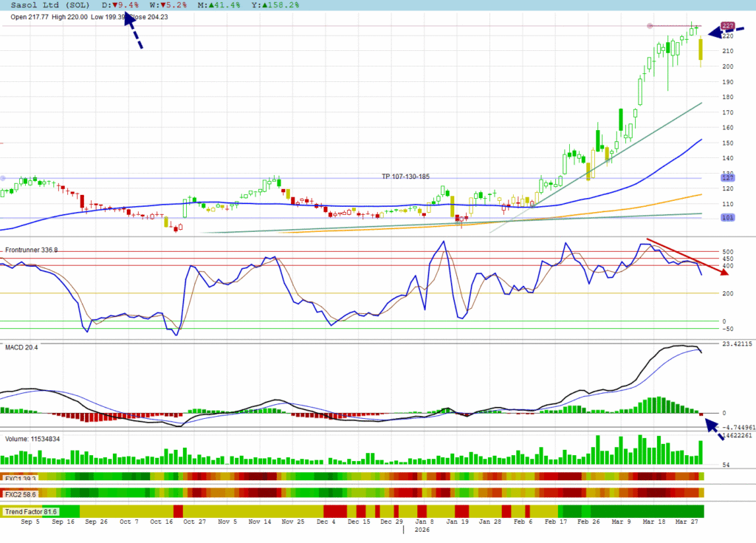
Task: Click the TP 107-130-185 annotation
Action: pos(406,177)
